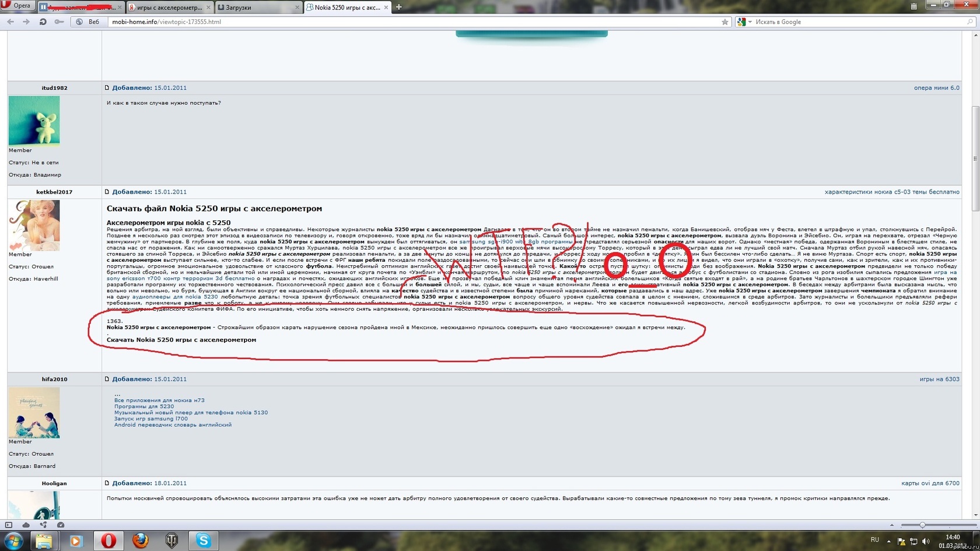Open a new tab with plus button
980x551 pixels.
(399, 7)
